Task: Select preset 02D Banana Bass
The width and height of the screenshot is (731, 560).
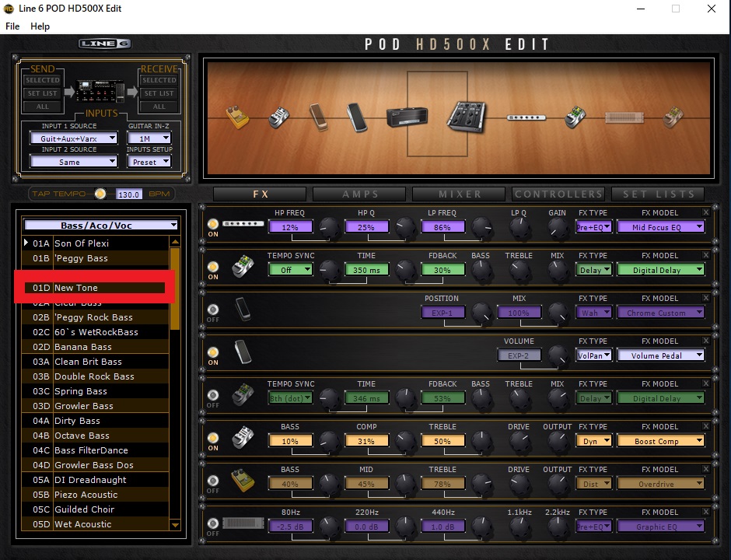Action: (95, 346)
